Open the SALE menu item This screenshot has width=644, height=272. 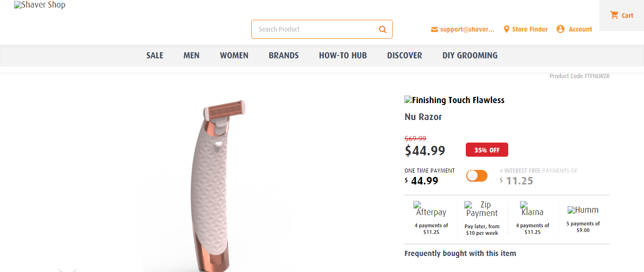pos(155,56)
